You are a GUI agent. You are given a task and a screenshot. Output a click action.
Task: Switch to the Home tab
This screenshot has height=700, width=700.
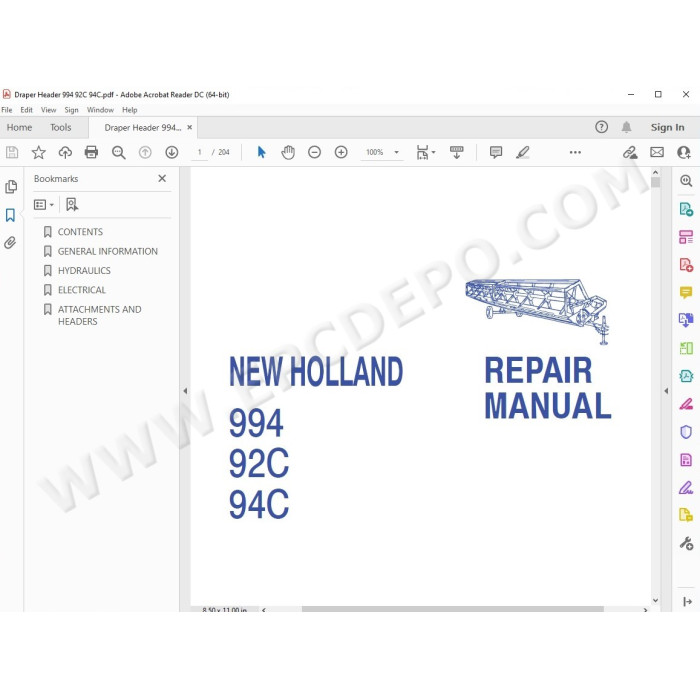click(19, 128)
